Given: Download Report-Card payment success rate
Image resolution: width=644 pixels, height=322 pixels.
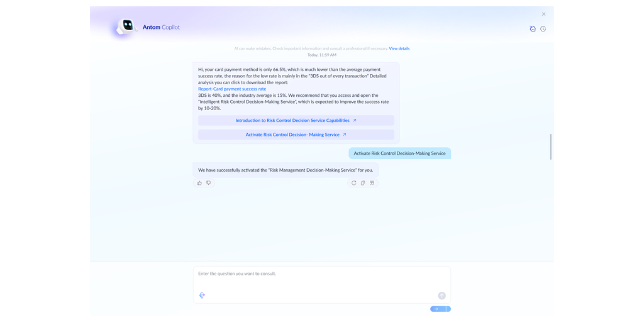Looking at the screenshot, I should 232,89.
